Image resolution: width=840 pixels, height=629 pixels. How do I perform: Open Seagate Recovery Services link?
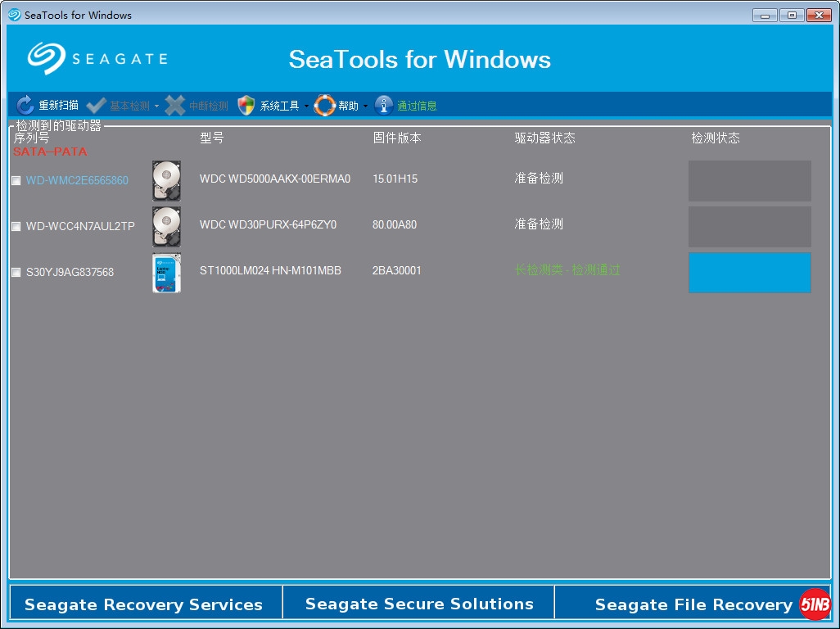point(144,604)
